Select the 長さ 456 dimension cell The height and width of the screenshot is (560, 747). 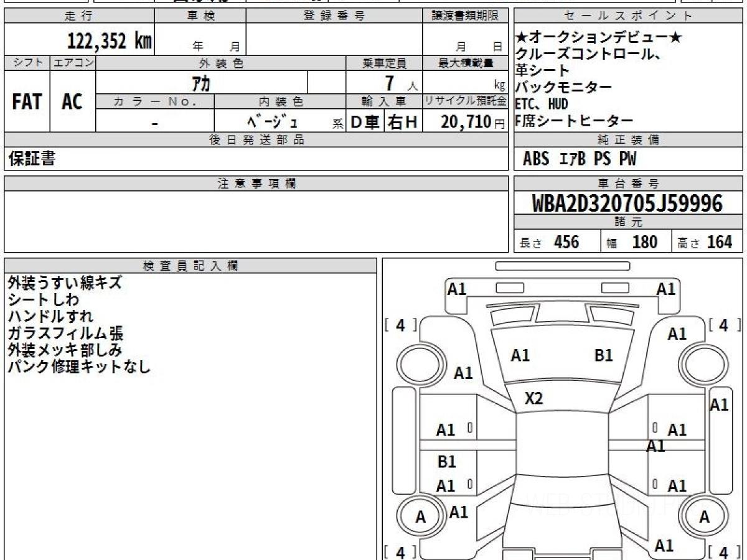(557, 241)
